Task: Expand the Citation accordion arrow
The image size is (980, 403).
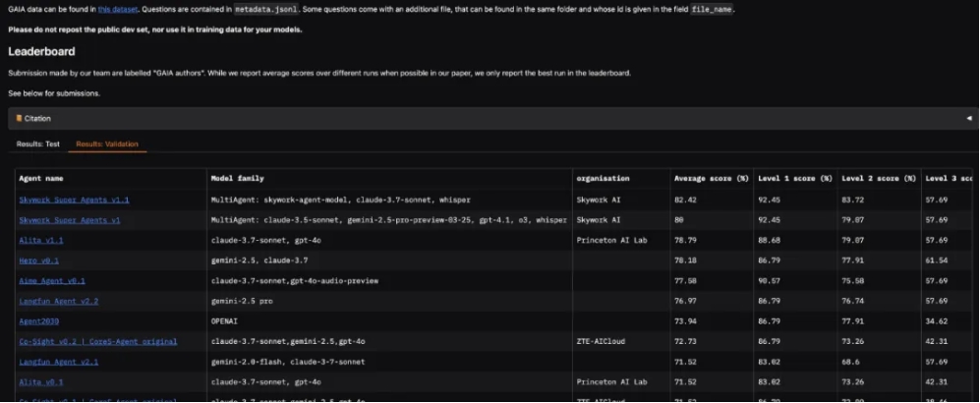Action: click(968, 118)
